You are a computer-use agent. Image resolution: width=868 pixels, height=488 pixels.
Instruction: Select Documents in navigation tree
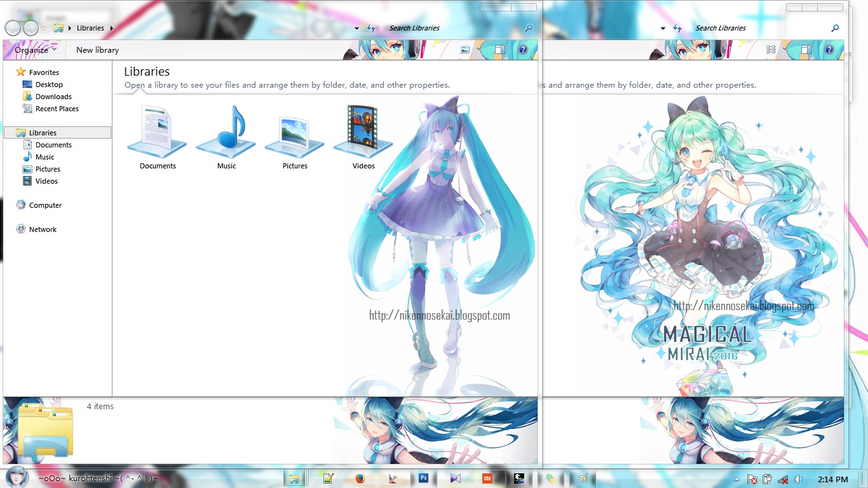click(53, 145)
